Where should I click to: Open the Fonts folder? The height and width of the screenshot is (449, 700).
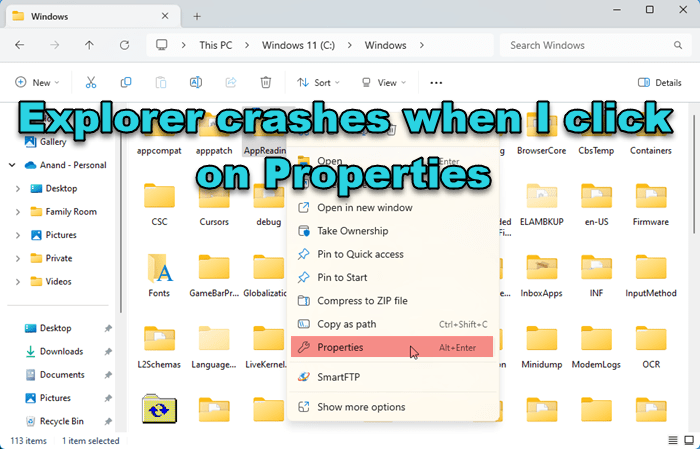tap(159, 276)
